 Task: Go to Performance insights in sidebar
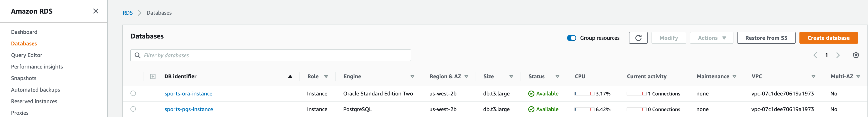pos(37,66)
